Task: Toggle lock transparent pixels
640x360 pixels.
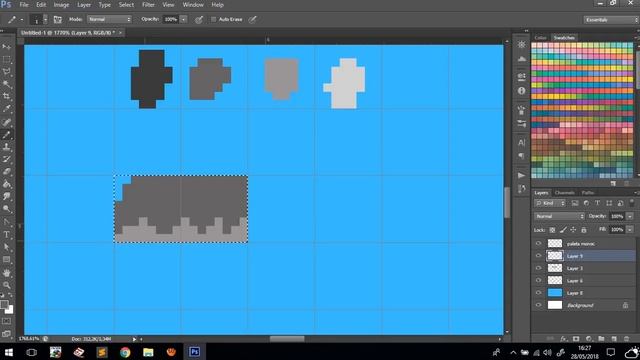Action: click(x=552, y=230)
